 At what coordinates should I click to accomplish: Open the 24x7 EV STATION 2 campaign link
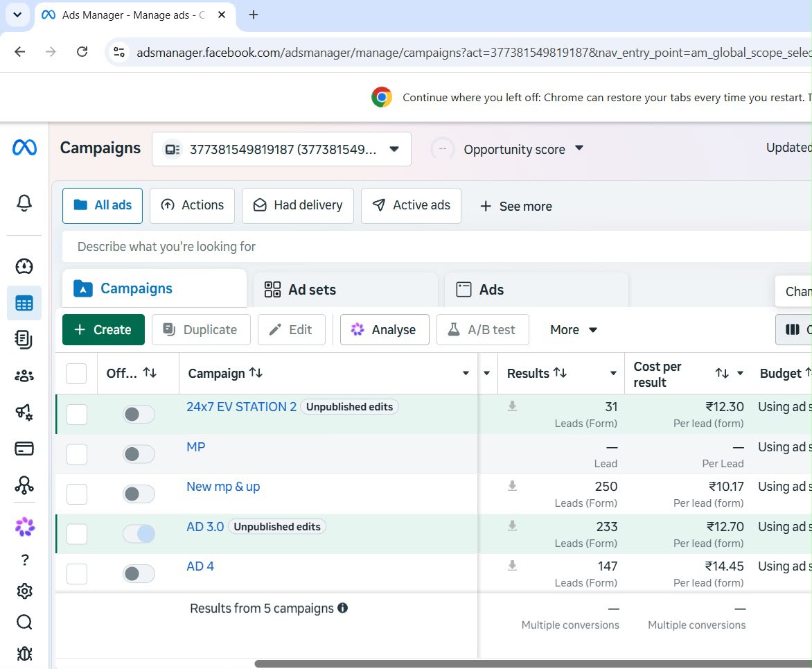241,407
